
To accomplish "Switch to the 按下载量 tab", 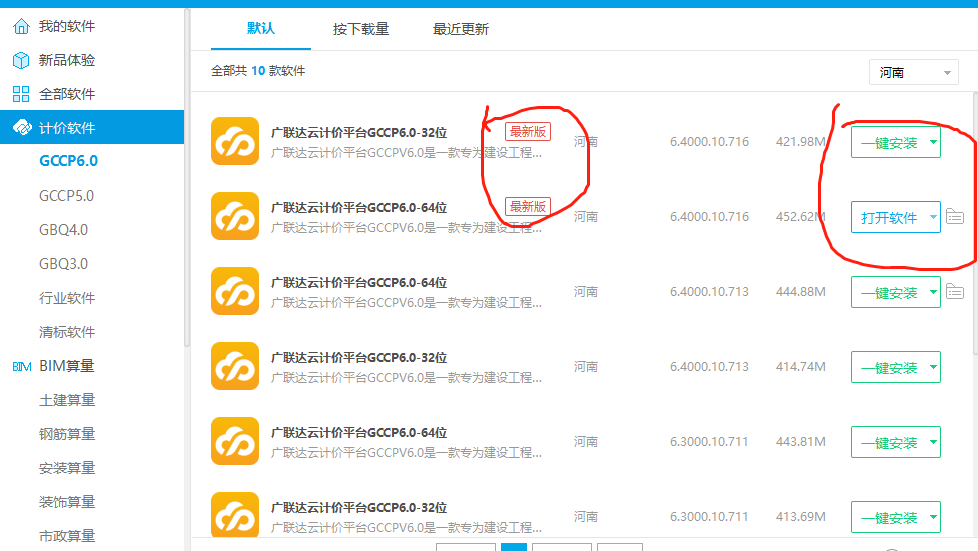I will [x=361, y=29].
